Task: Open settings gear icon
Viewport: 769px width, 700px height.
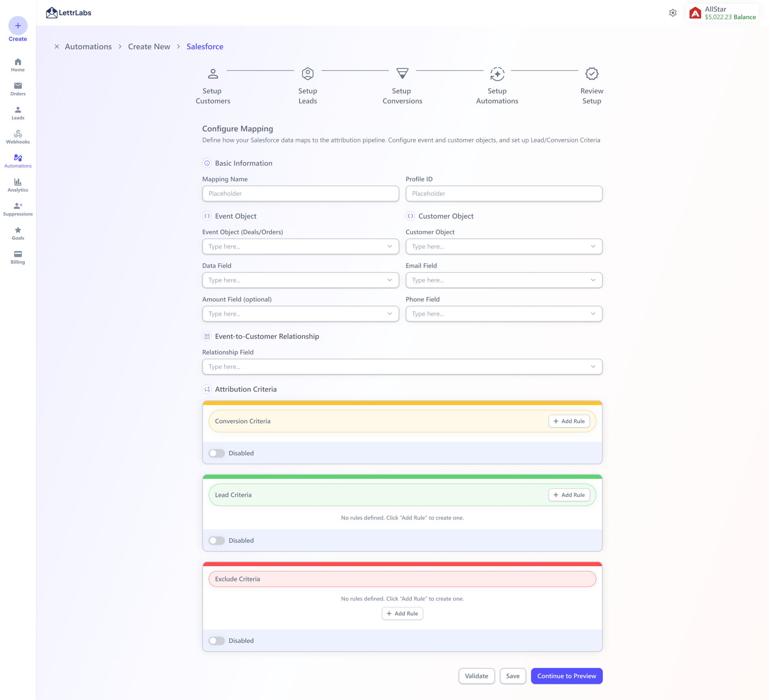Action: (673, 13)
